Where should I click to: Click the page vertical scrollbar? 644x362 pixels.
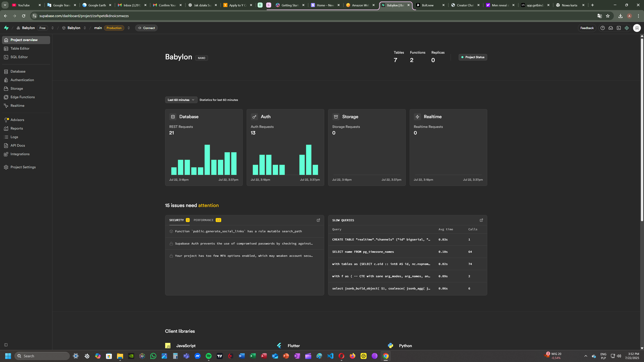click(642, 130)
